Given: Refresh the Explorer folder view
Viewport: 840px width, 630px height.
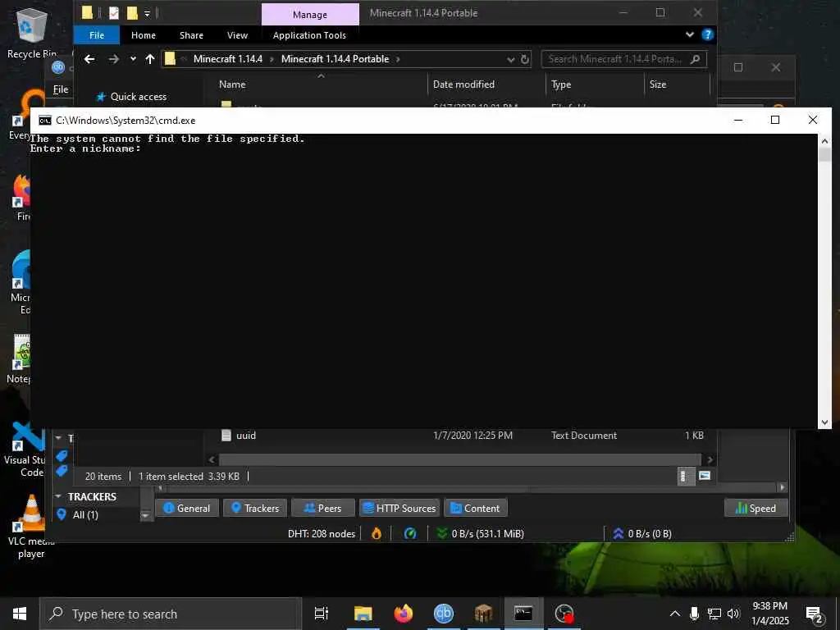Looking at the screenshot, I should [525, 59].
